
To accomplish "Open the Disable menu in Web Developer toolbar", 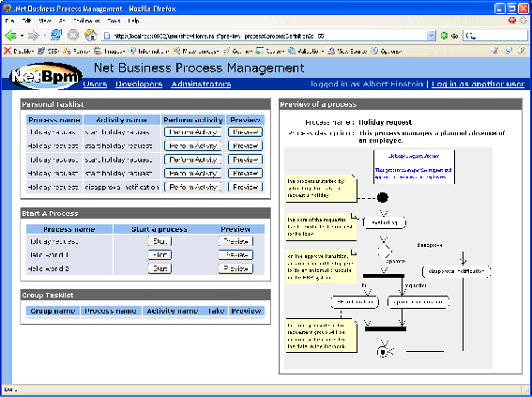I will [19, 52].
